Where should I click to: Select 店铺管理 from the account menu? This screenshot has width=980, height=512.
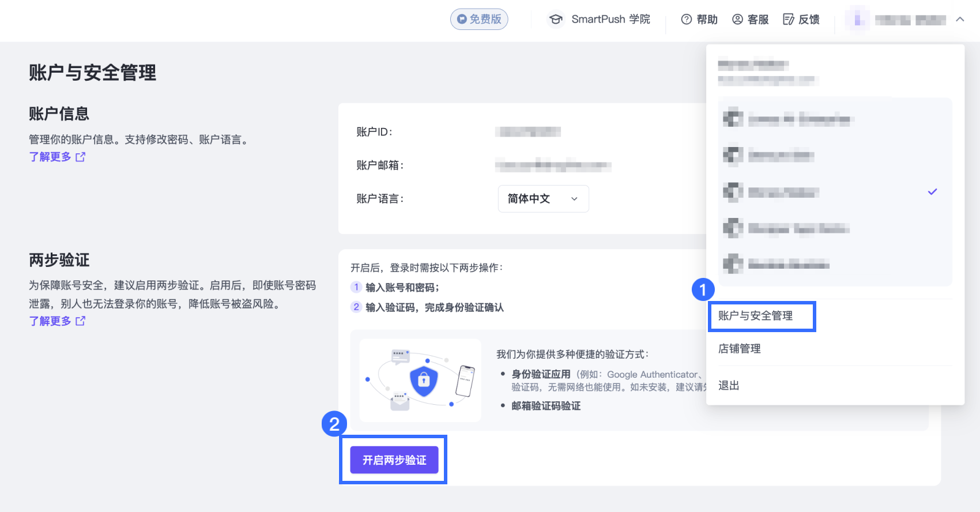(740, 349)
